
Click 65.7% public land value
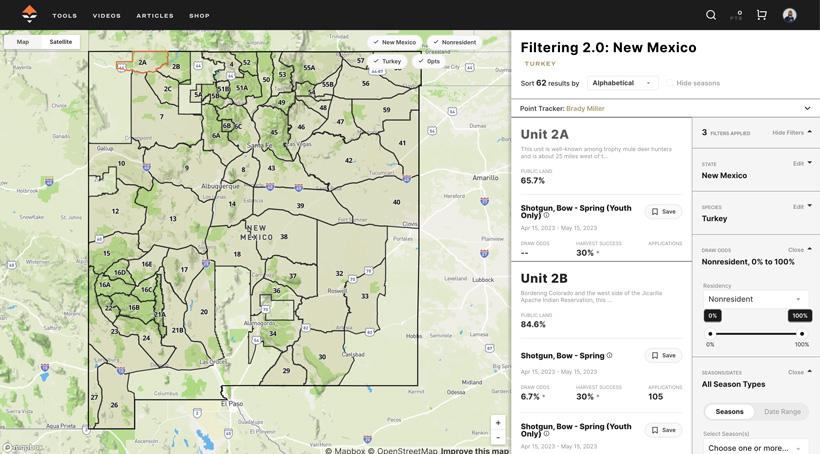(532, 180)
